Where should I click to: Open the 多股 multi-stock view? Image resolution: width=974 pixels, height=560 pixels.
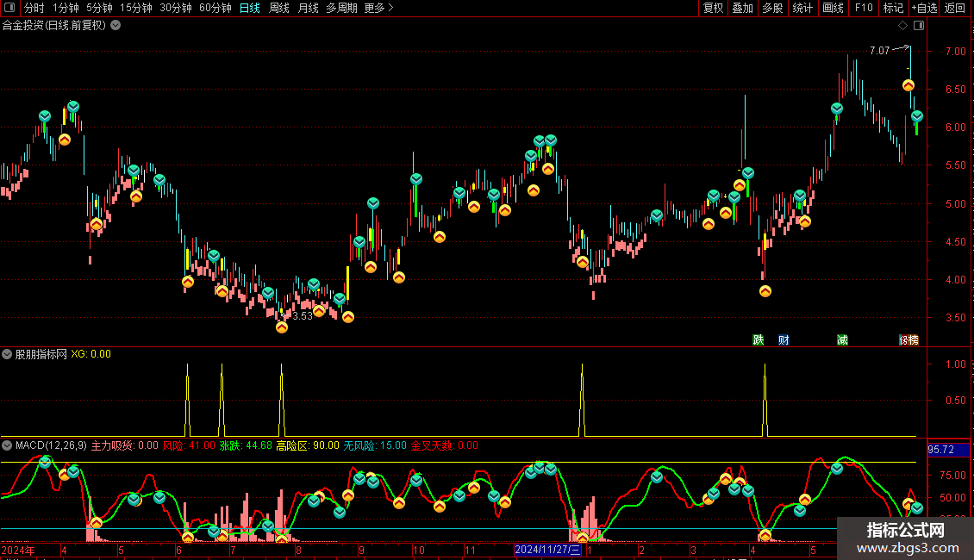coord(772,8)
